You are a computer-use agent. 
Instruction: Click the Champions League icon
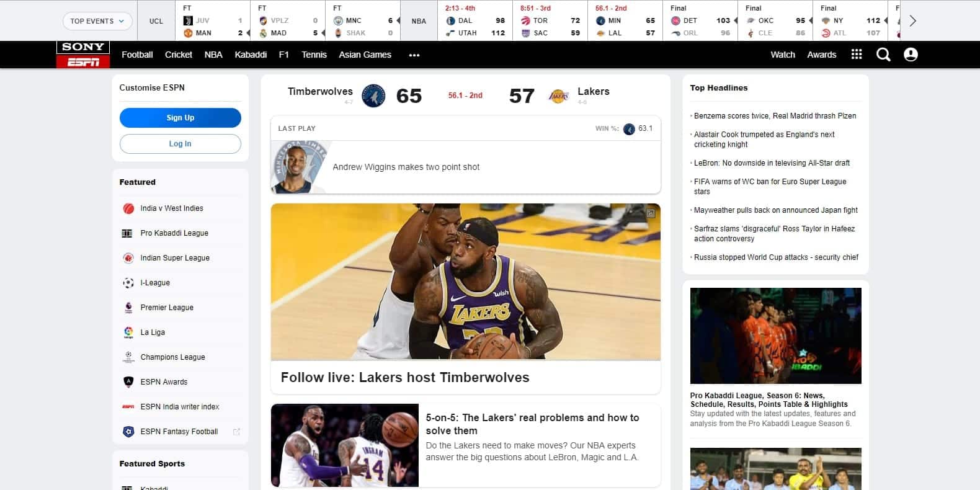click(x=128, y=357)
